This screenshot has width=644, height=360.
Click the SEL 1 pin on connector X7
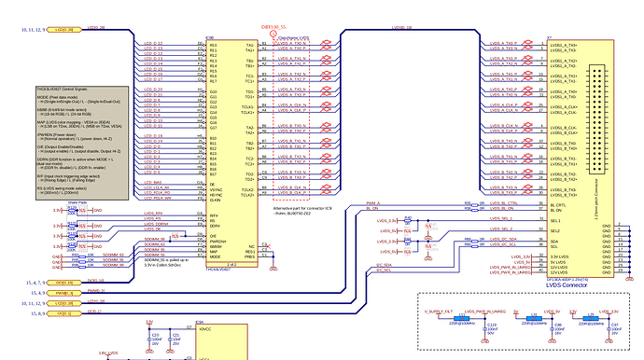(555, 220)
